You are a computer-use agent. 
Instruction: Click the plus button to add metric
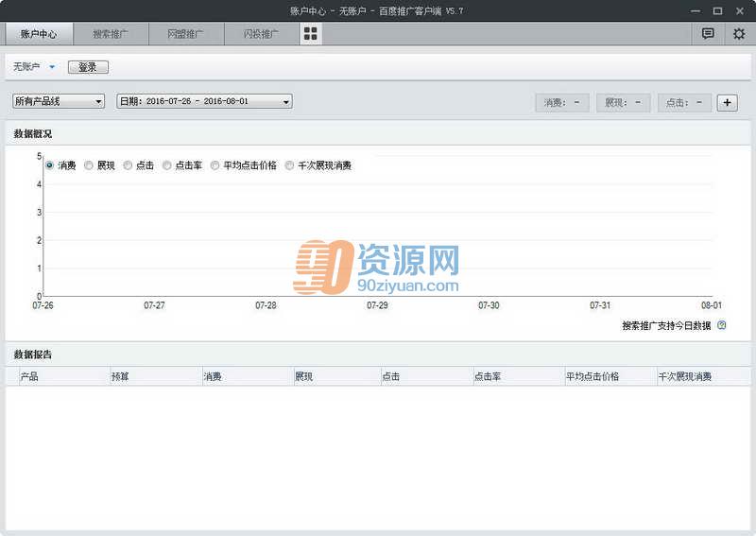[x=727, y=102]
